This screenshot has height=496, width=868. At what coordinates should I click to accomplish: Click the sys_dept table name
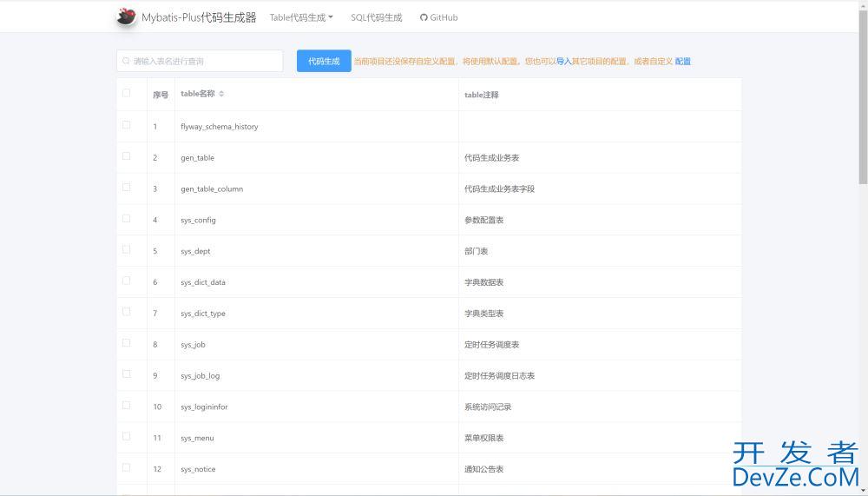pyautogui.click(x=195, y=251)
